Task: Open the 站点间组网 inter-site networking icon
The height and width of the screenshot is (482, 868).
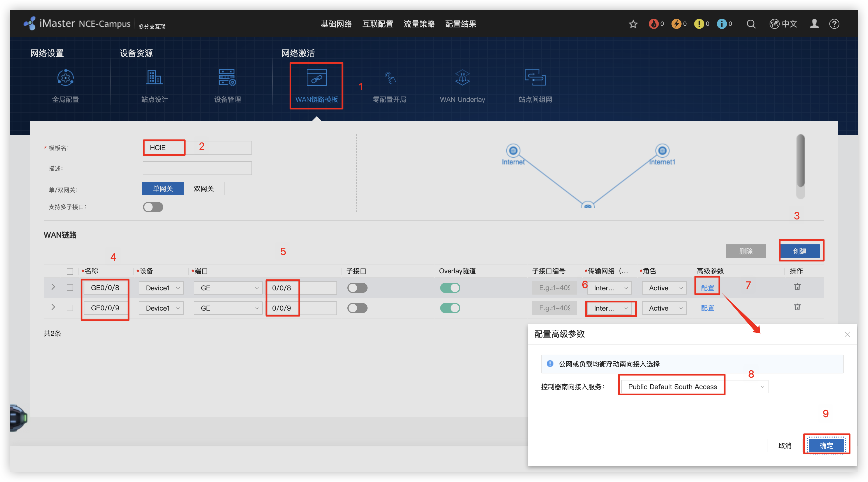Action: pos(535,78)
